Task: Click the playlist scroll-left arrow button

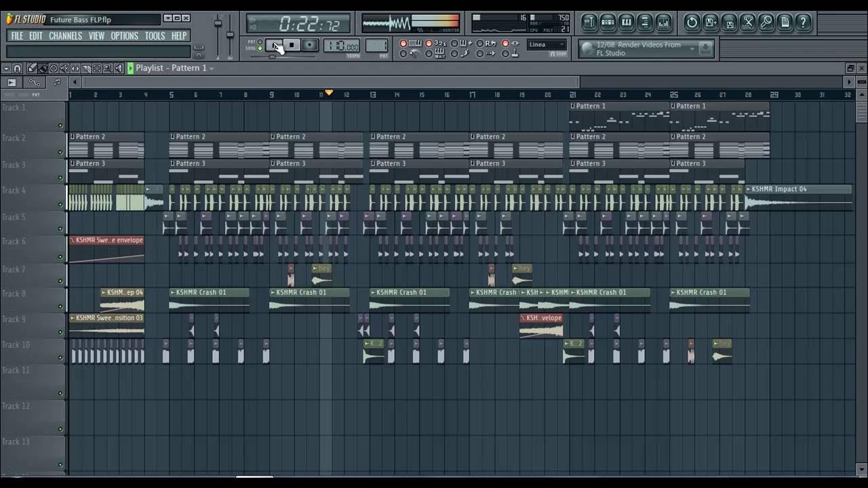Action: pyautogui.click(x=74, y=82)
